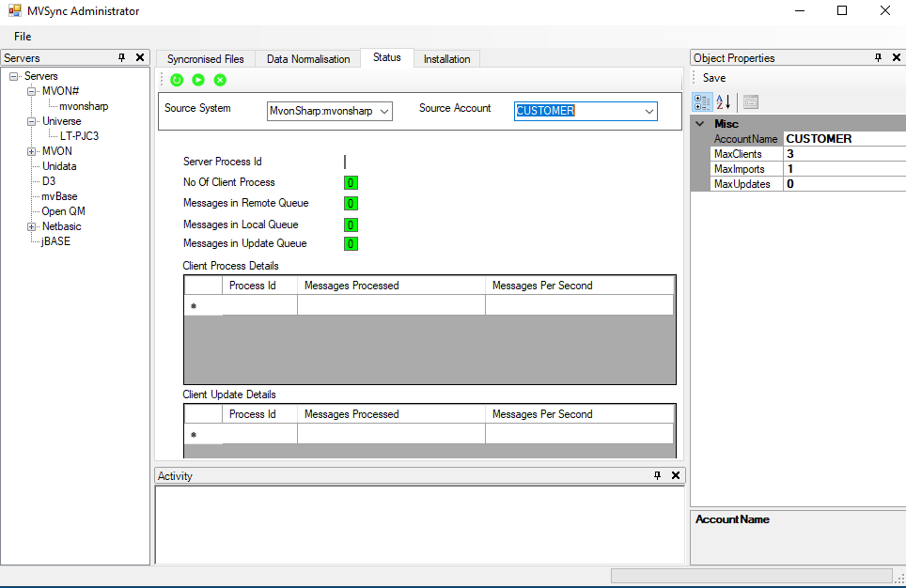Collapse the MVON# tree node

(31, 91)
